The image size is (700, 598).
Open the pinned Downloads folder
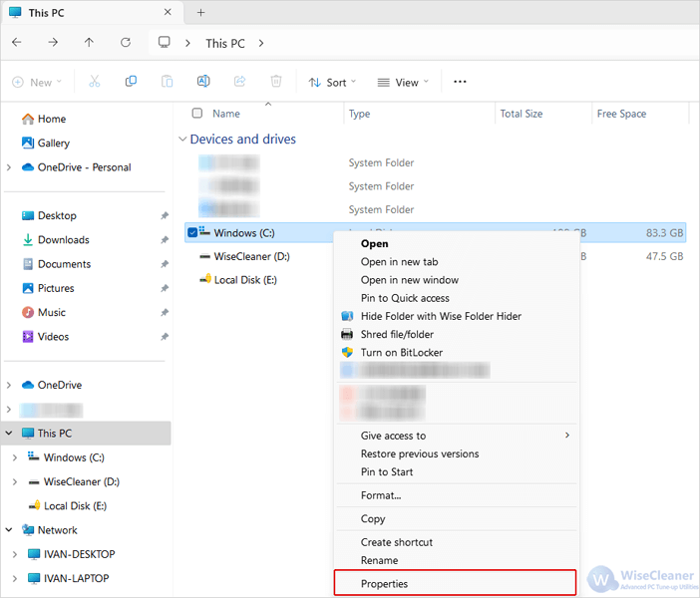[64, 239]
